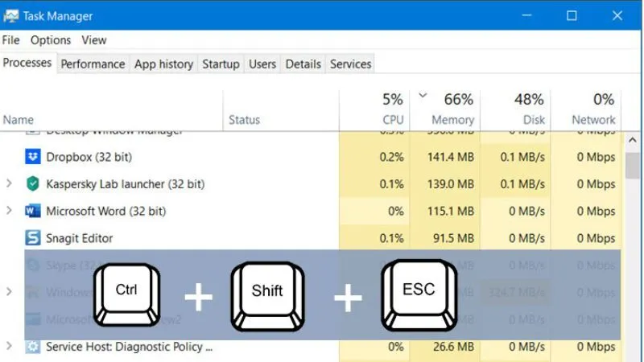Click the Kaspersky Lab launcher shield icon

pos(32,184)
